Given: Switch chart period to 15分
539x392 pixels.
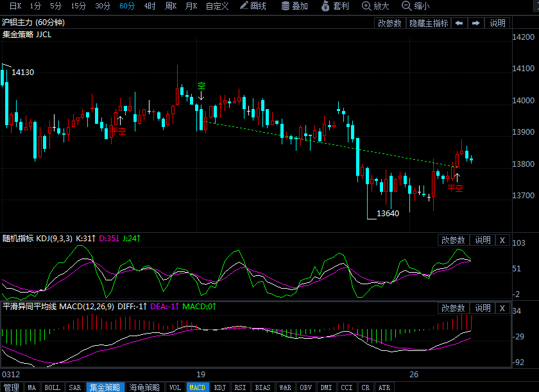Looking at the screenshot, I should click(x=78, y=6).
